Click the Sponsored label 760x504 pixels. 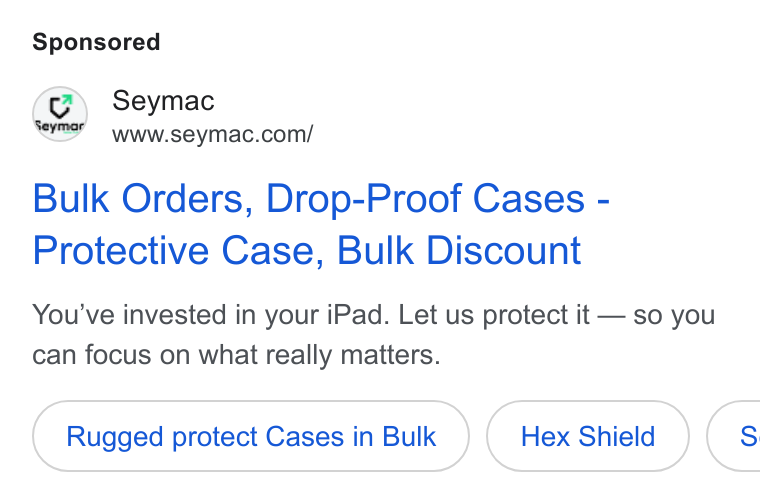96,42
